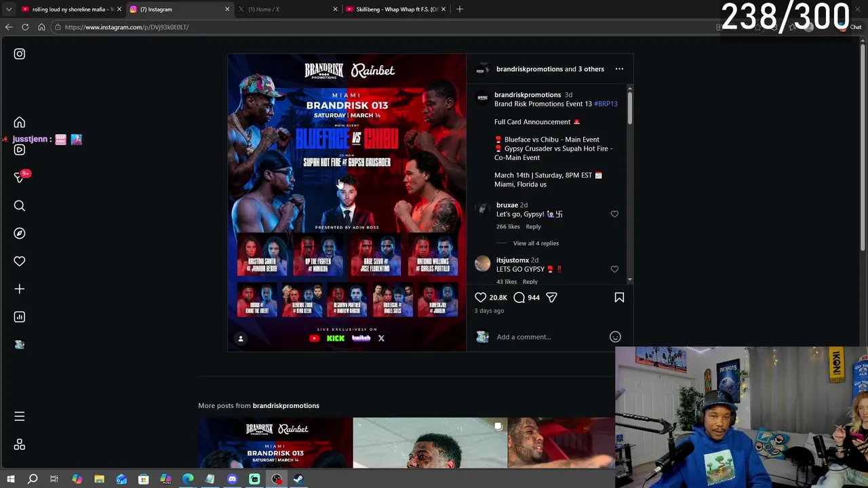Open 'Also from Meta' grid icon
This screenshot has height=488, width=868.
click(20, 445)
